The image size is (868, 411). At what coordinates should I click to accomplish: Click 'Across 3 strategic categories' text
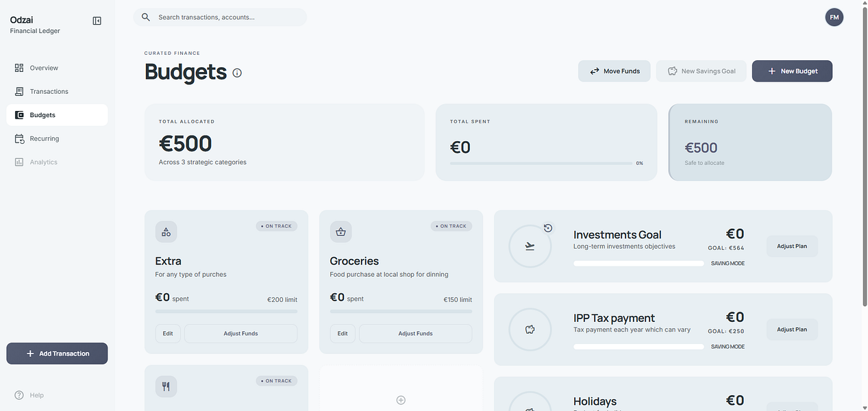click(x=203, y=162)
